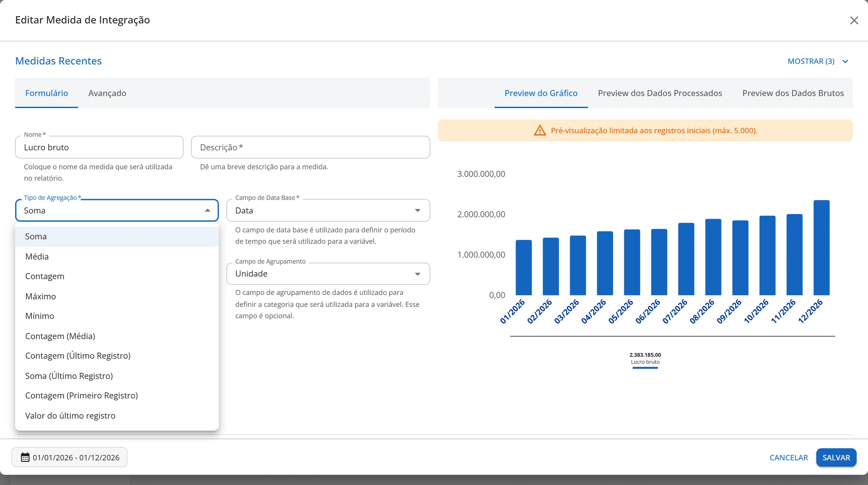The image size is (868, 485).
Task: Expand Mostrar (3) chevron for recent measures
Action: pyautogui.click(x=845, y=62)
